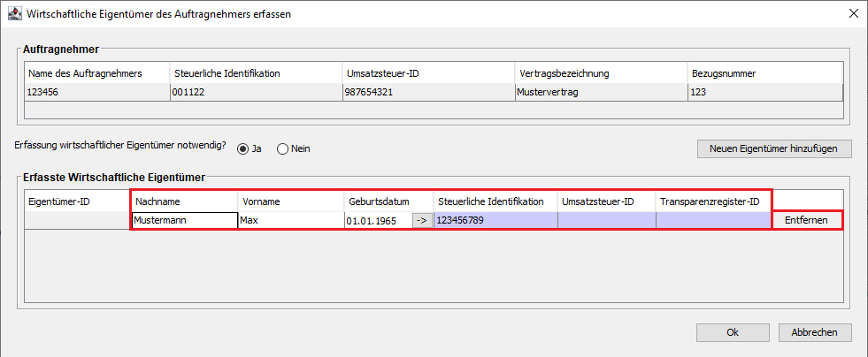The width and height of the screenshot is (868, 357).
Task: Open the date picker arrow button
Action: [422, 221]
